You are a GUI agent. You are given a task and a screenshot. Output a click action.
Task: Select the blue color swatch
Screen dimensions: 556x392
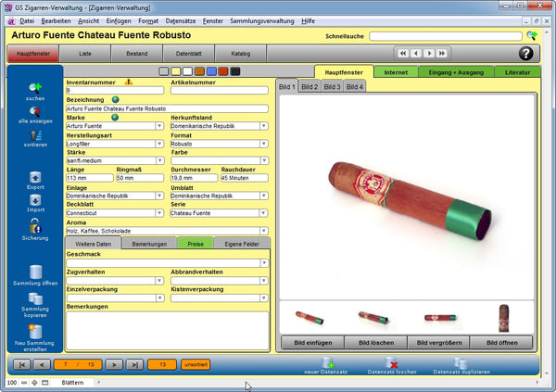tap(211, 71)
